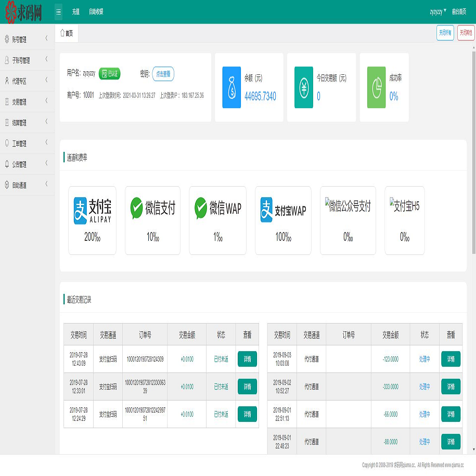Click the 关闭其他 button
The height and width of the screenshot is (476, 476).
[x=466, y=33]
